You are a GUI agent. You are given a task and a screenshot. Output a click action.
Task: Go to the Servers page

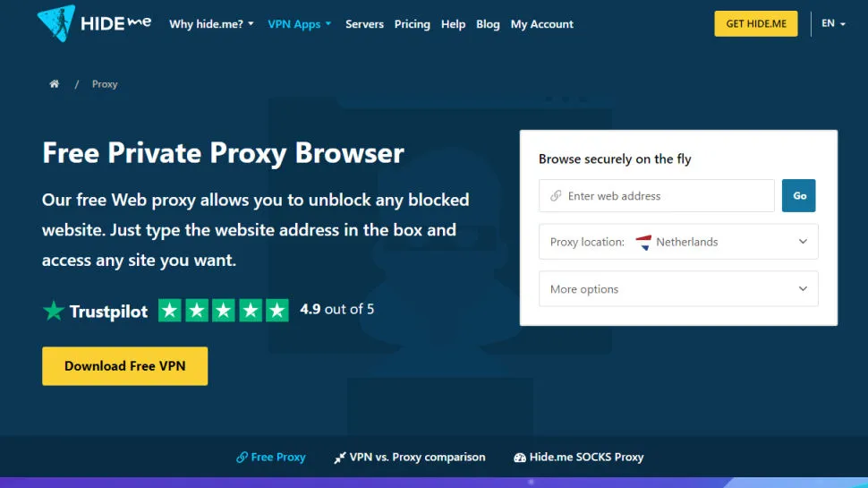364,24
